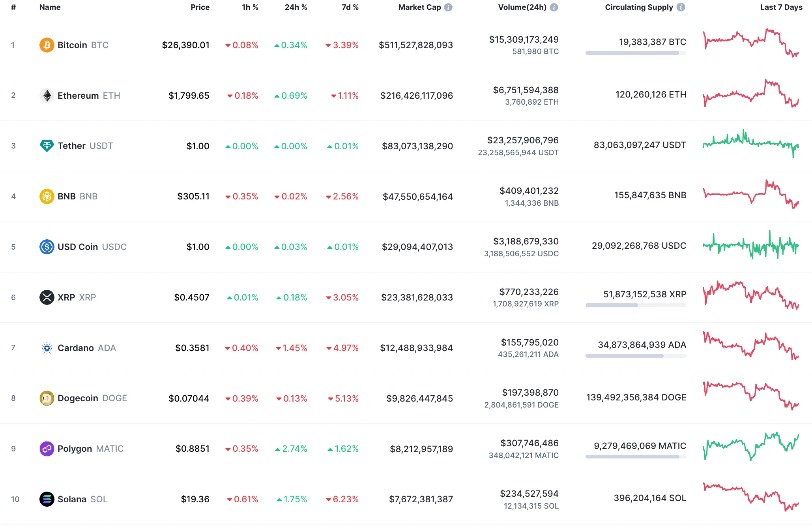Viewport: 812px width, 526px height.
Task: Sort by the 7d % column
Action: [x=350, y=7]
